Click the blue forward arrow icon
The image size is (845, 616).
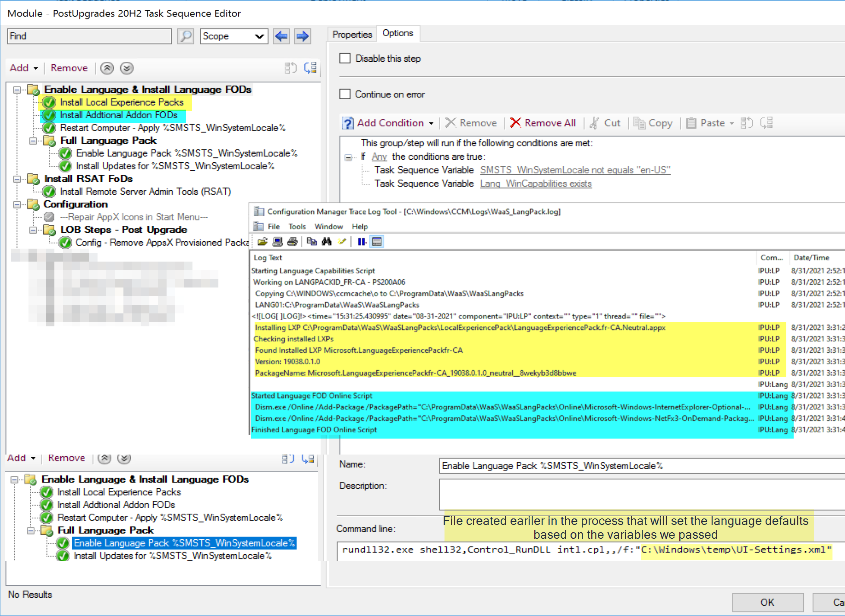point(303,36)
